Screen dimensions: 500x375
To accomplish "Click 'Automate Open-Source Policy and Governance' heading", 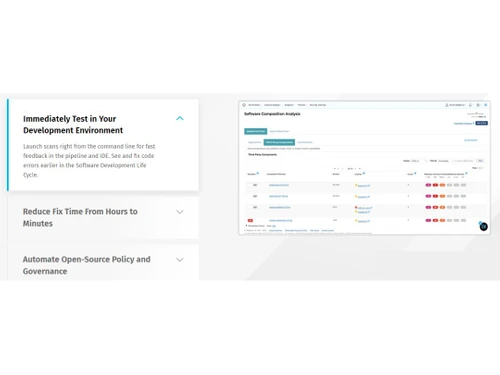I will (87, 265).
